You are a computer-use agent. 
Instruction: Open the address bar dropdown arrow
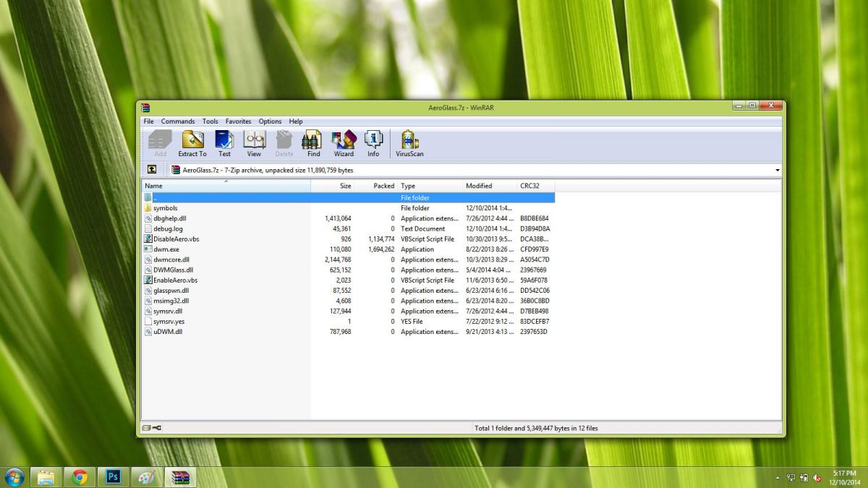click(x=778, y=171)
